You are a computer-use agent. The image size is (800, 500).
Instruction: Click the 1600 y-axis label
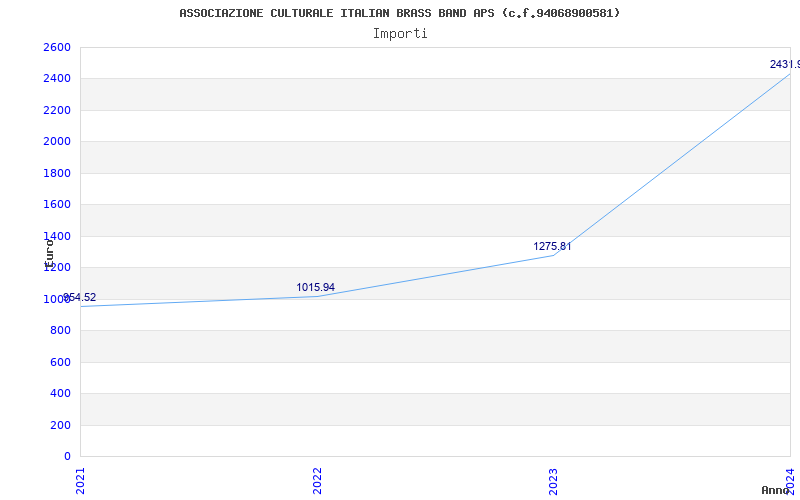(57, 205)
